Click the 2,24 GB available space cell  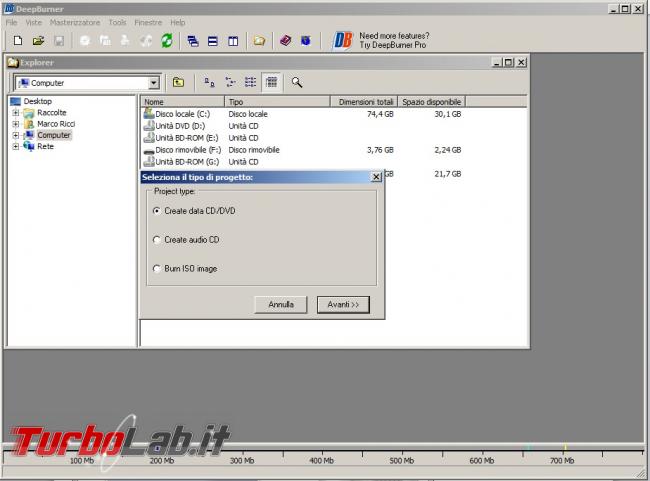pyautogui.click(x=448, y=150)
